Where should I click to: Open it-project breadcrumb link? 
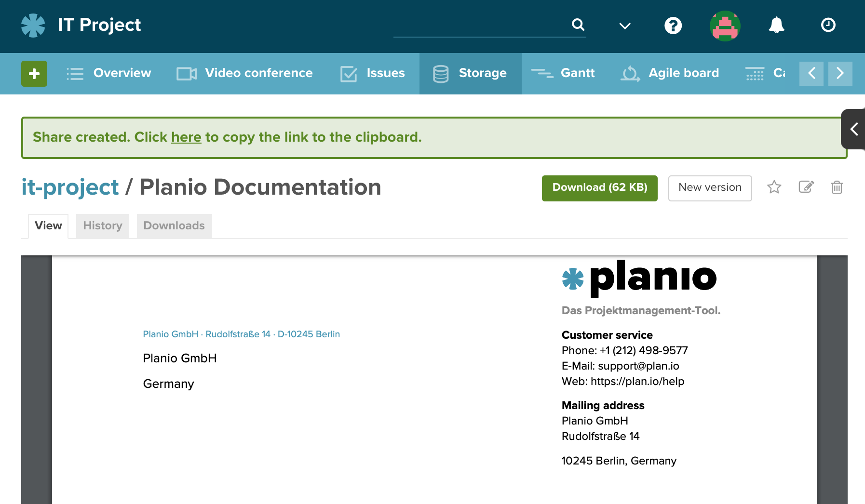pyautogui.click(x=70, y=187)
